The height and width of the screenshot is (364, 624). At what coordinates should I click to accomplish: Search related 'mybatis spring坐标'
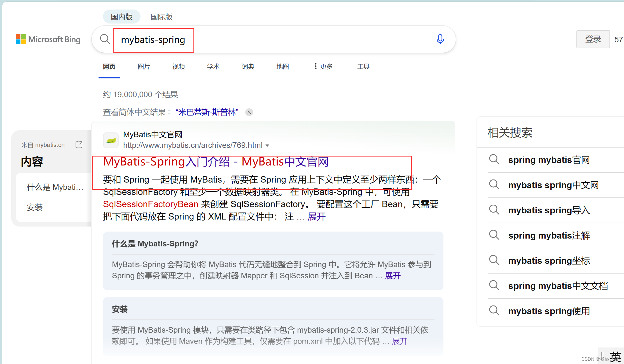(549, 261)
